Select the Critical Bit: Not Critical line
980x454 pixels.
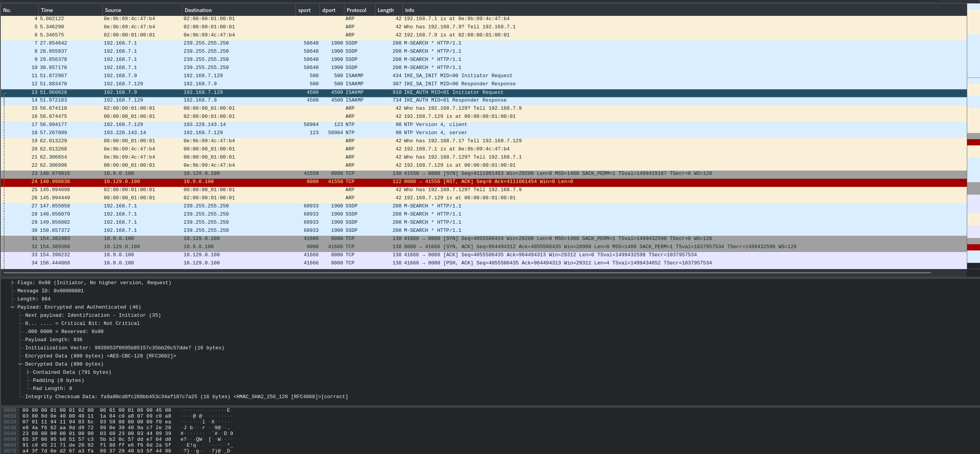82,323
